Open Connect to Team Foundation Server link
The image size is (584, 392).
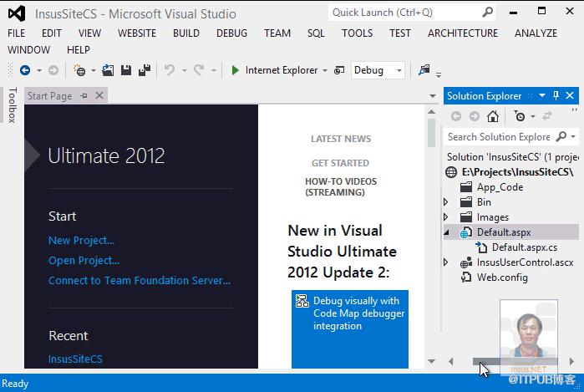tap(140, 280)
